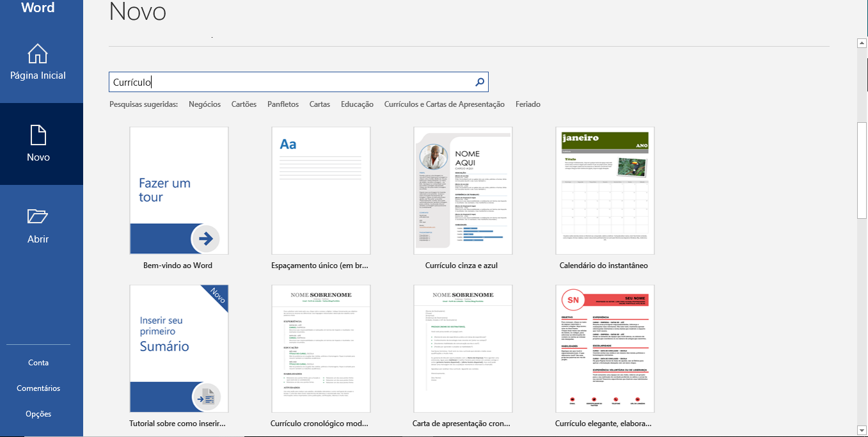The image size is (868, 437).
Task: Choose the Panfletos suggested search
Action: 283,104
